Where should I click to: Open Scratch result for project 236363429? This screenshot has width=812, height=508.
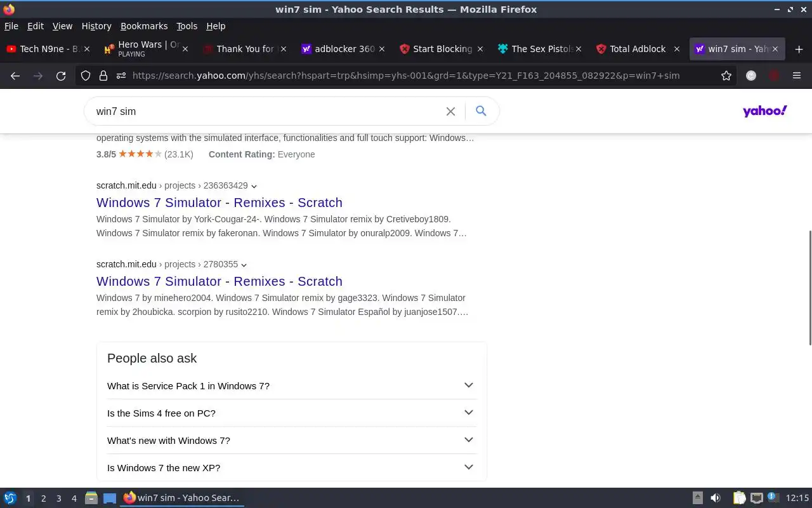pyautogui.click(x=219, y=203)
